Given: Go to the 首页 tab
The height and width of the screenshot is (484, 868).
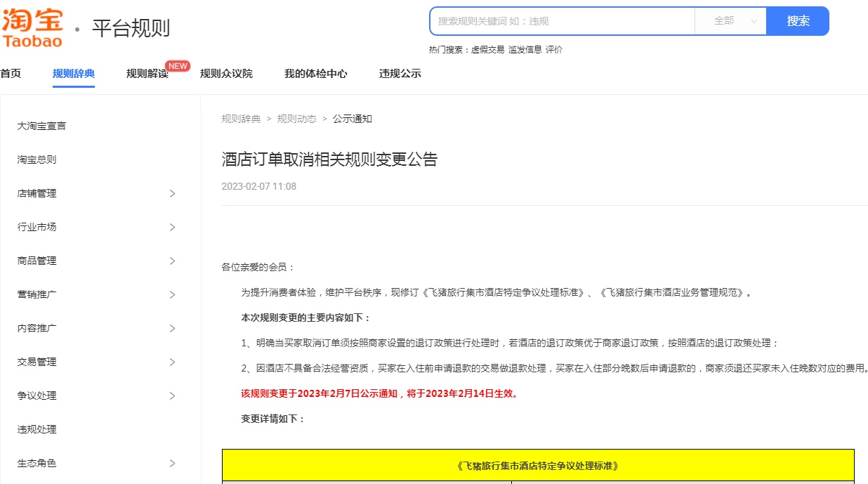Looking at the screenshot, I should pyautogui.click(x=11, y=74).
